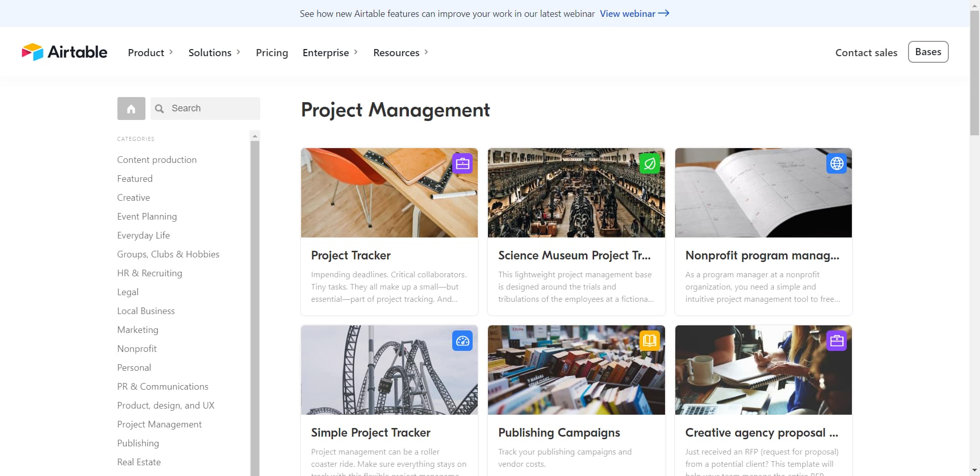The image size is (980, 476).
Task: Click the green leaf badge on Science Museum card
Action: (x=649, y=163)
